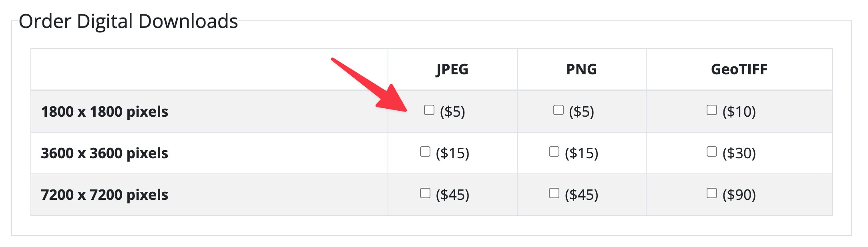Click the JPEG column header

pyautogui.click(x=452, y=70)
